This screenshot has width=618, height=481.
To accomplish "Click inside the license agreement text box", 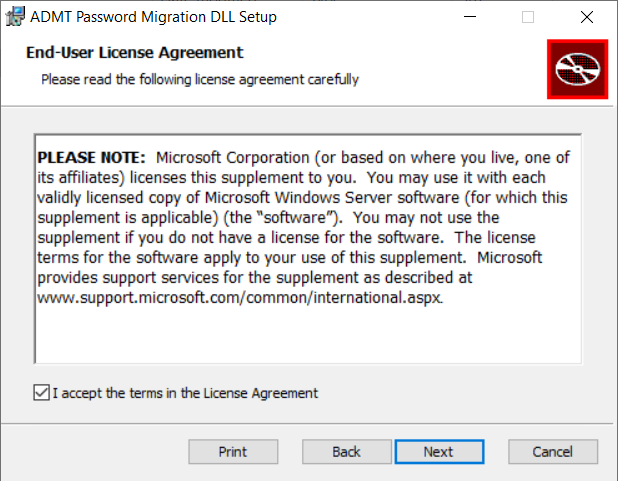I will [x=308, y=249].
